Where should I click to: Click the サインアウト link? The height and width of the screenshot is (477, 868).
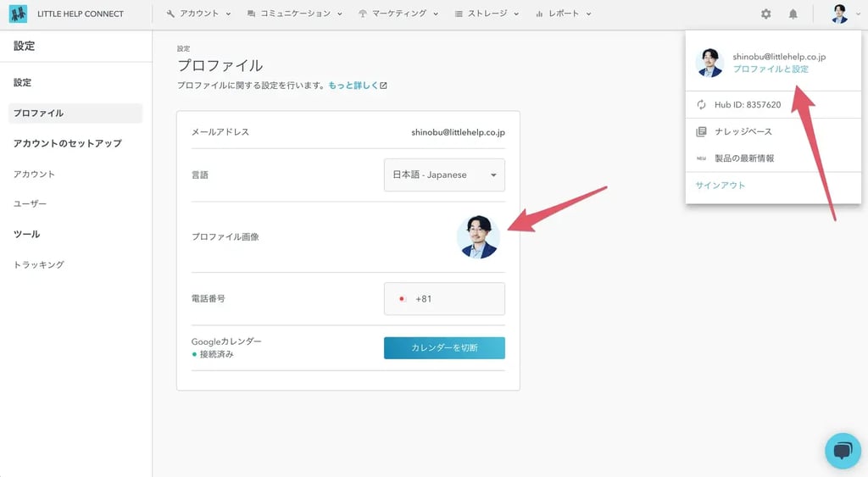pyautogui.click(x=720, y=186)
